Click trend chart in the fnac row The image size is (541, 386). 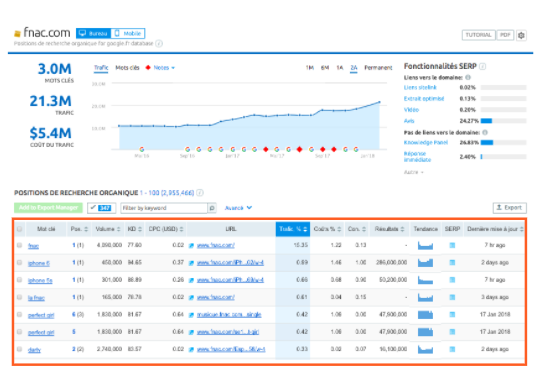[x=425, y=246]
